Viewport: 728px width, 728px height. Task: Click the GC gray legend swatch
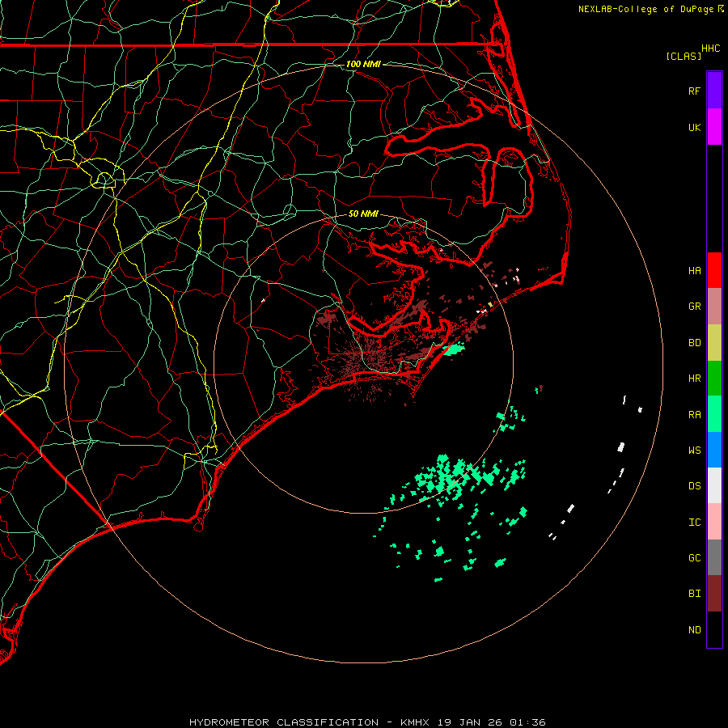[714, 557]
